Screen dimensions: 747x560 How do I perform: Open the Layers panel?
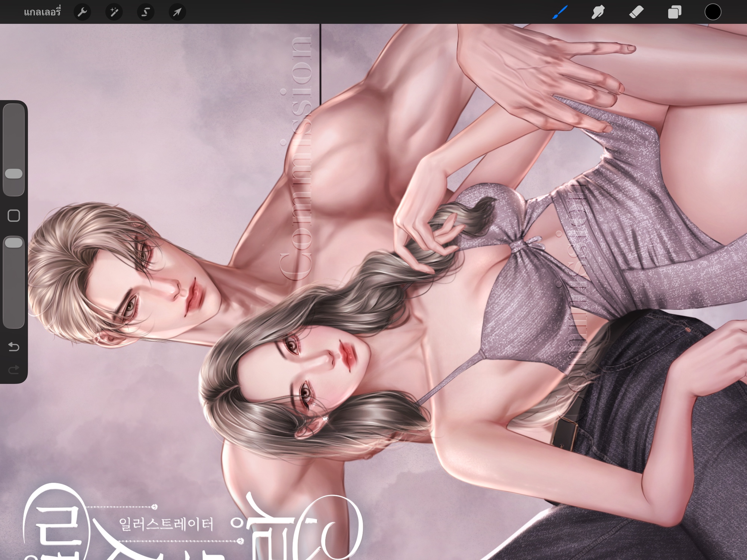[x=675, y=12]
